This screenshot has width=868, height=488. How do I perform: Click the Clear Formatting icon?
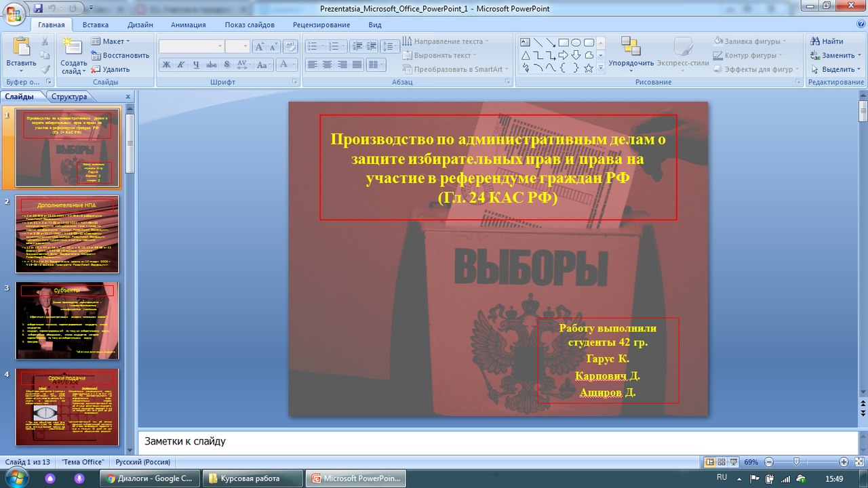[290, 46]
